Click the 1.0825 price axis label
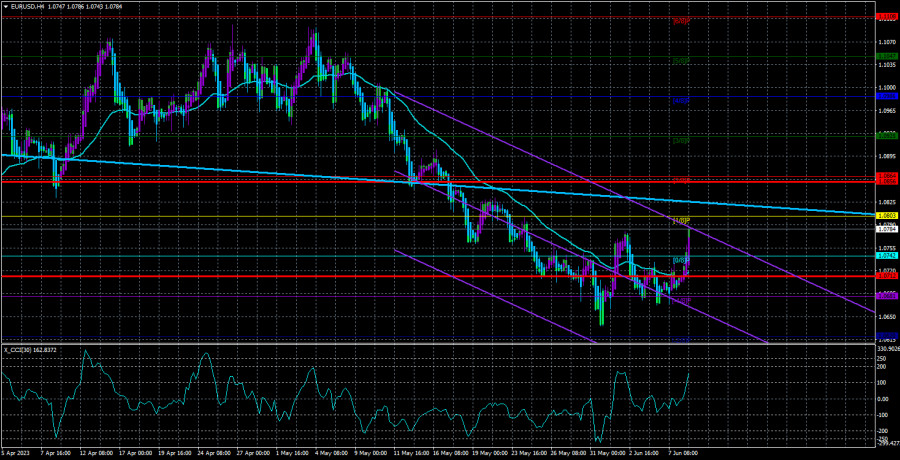This screenshot has width=900, height=460. click(x=886, y=202)
